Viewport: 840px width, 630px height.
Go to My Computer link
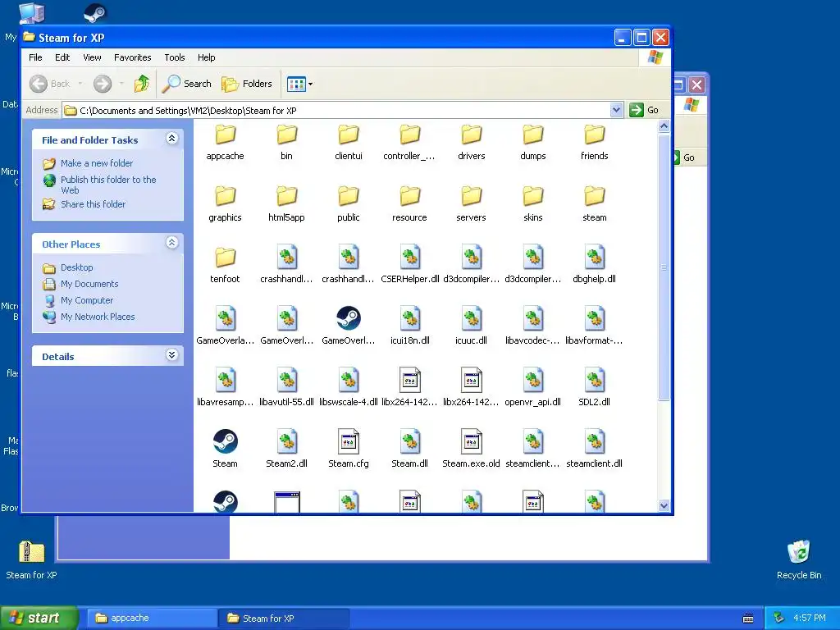(87, 300)
